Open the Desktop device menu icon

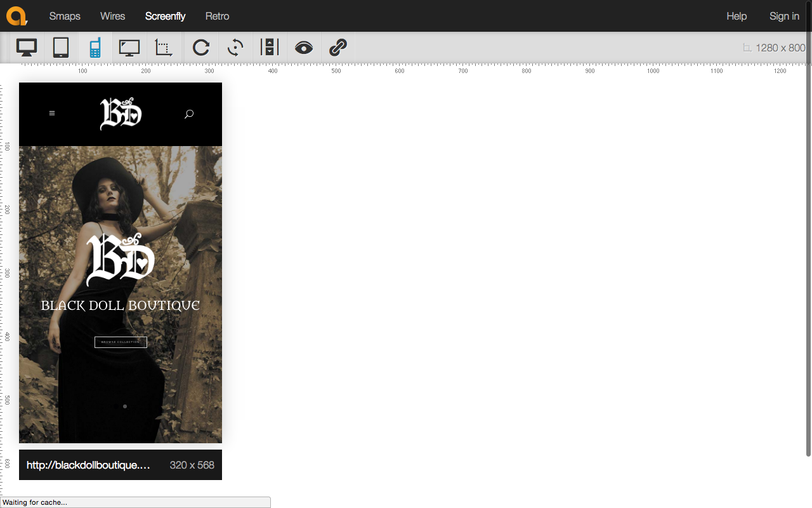(27, 48)
